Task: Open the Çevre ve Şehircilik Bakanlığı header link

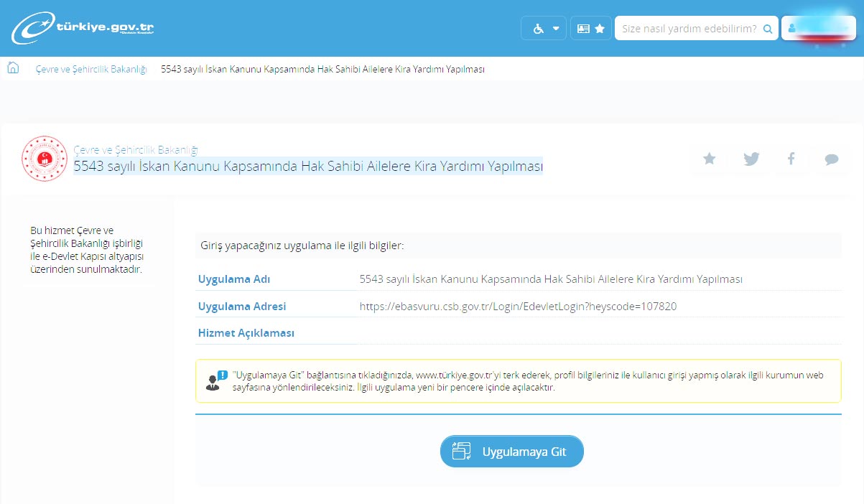Action: pyautogui.click(x=136, y=149)
